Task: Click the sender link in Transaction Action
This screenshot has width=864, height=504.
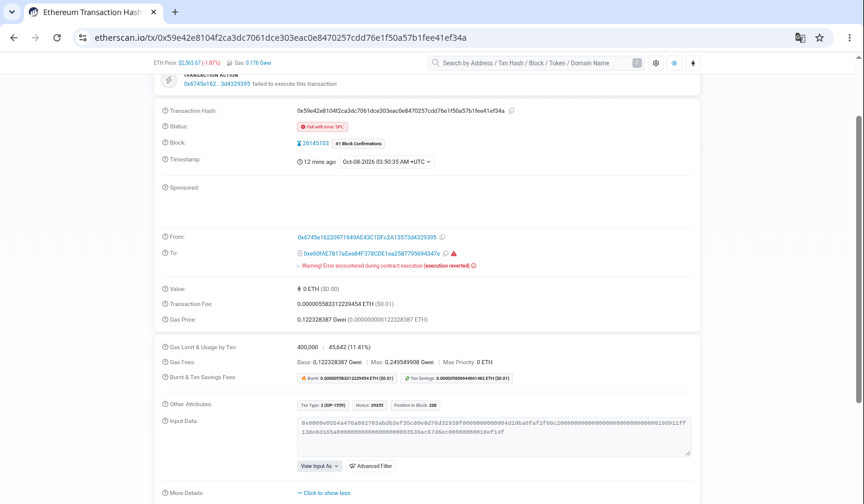Action: point(217,84)
